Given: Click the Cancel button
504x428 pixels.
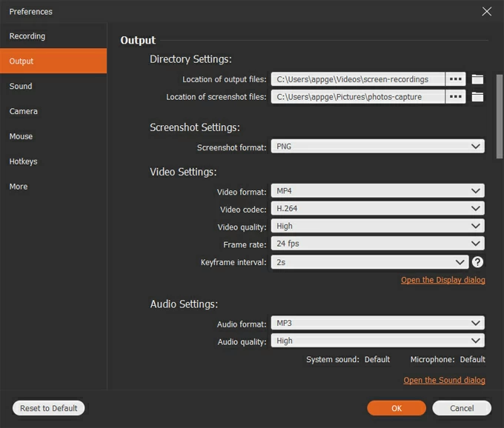Looking at the screenshot, I should (462, 408).
